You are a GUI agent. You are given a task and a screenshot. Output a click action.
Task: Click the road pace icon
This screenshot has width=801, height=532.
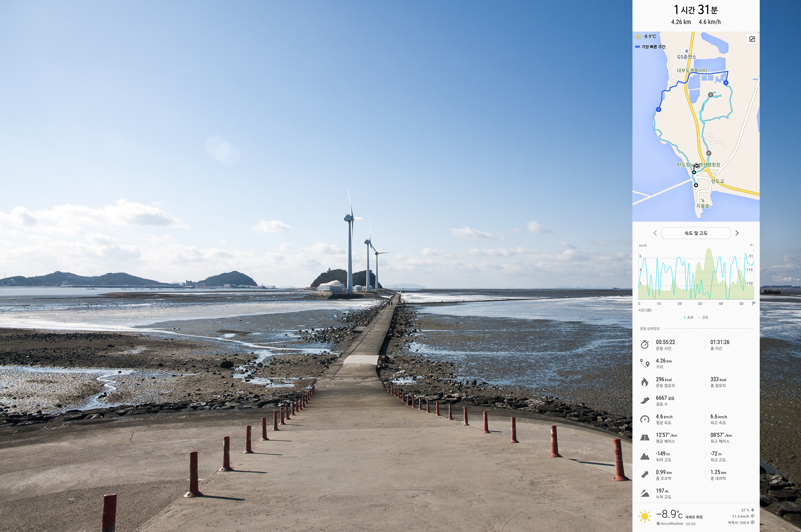[x=645, y=438]
